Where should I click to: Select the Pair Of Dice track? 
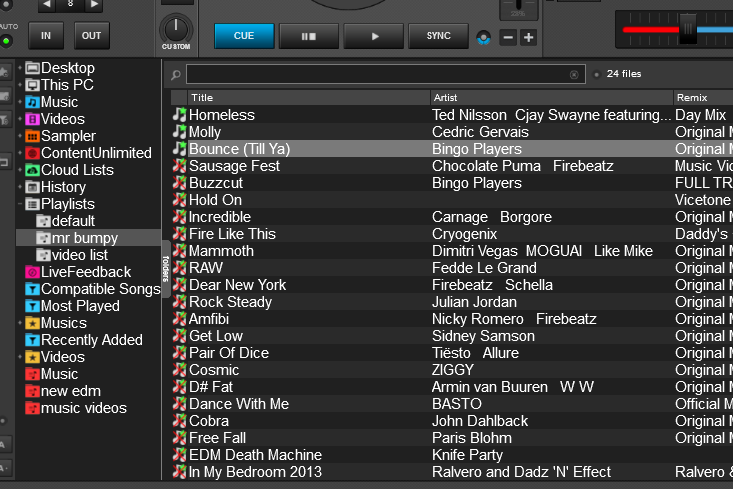pyautogui.click(x=452, y=353)
